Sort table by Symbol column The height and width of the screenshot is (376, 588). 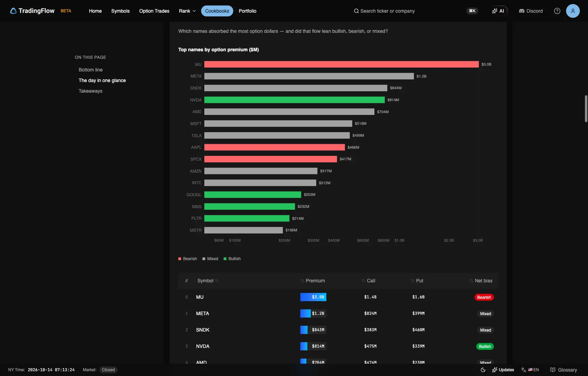click(208, 281)
